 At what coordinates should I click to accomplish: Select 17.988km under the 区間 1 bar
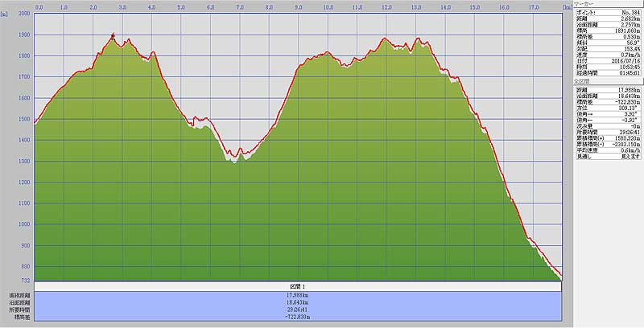click(x=298, y=295)
